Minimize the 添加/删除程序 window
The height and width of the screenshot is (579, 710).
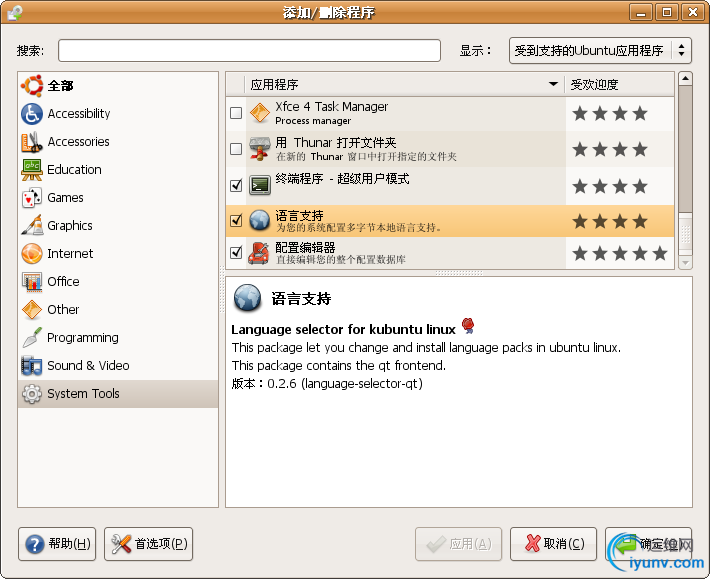click(641, 12)
